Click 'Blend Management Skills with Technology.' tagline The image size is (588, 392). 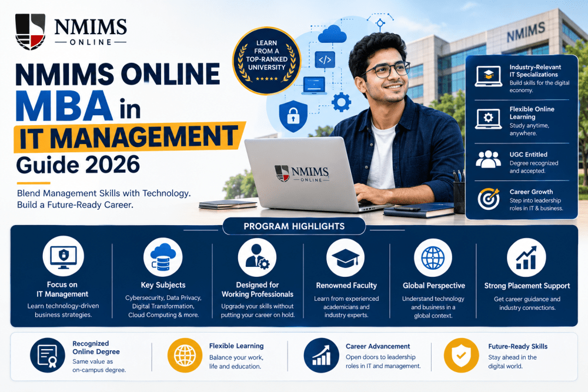(x=104, y=193)
